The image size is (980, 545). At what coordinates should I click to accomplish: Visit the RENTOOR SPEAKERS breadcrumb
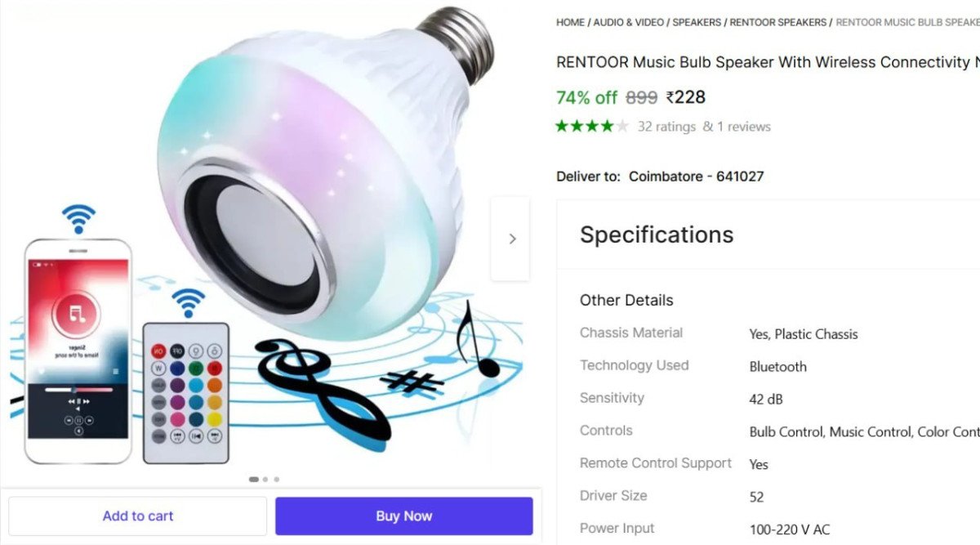click(x=777, y=22)
